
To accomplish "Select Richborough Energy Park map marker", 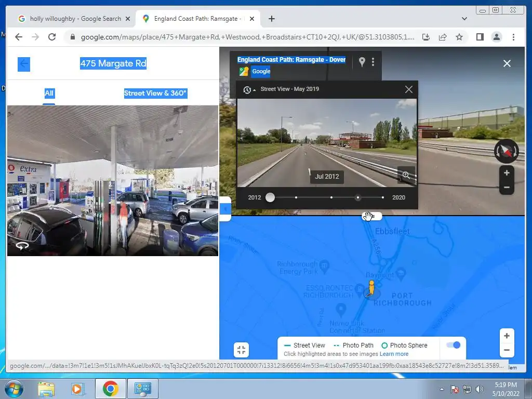I will [324, 267].
